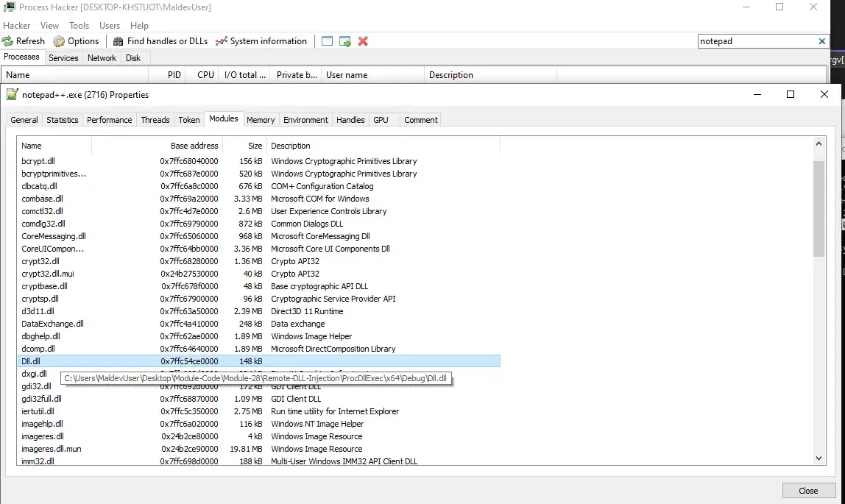Click the find window toolbar icon

328,41
